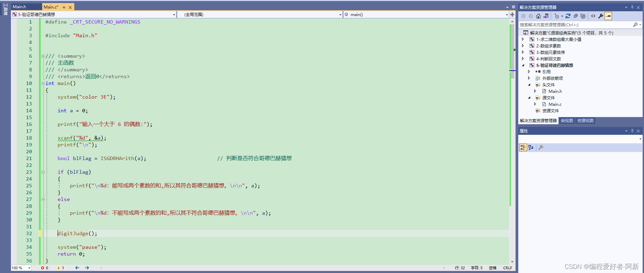Toggle Show All Files icon
Viewport: 644px width, 273px height.
pos(583,16)
